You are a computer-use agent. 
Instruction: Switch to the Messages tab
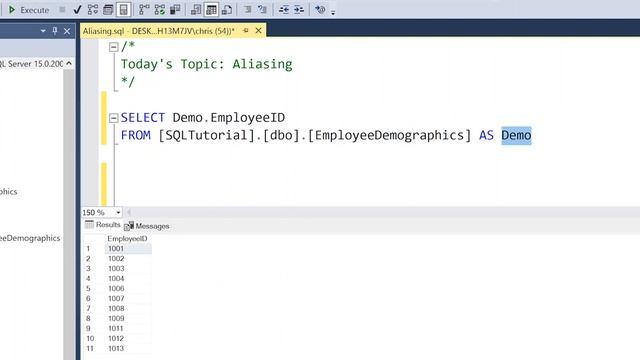(x=147, y=226)
